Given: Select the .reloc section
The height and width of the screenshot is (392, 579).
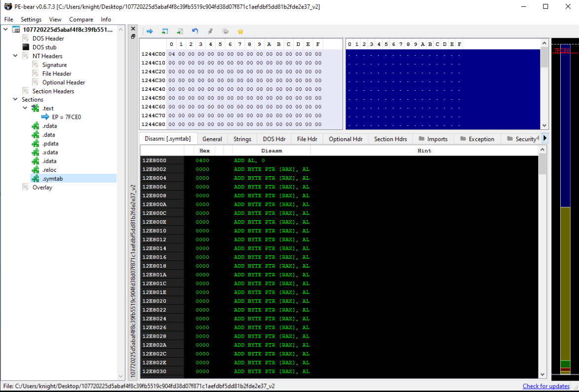Looking at the screenshot, I should (x=49, y=170).
